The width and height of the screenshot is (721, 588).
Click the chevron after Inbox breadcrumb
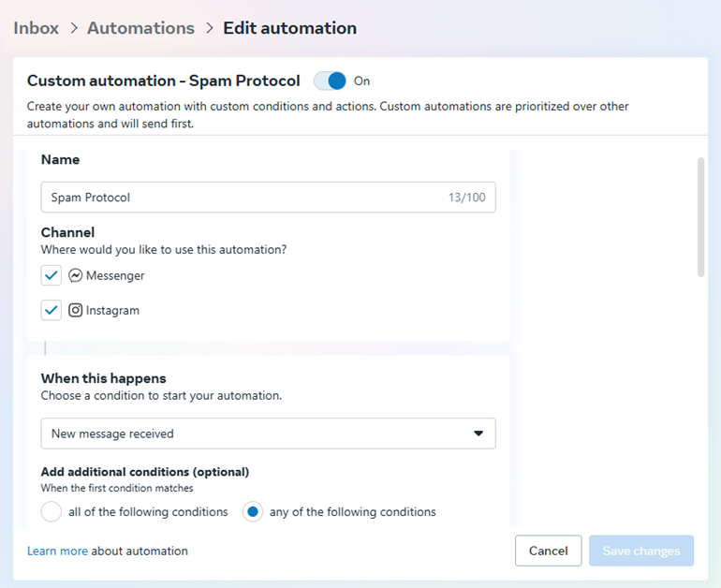pyautogui.click(x=74, y=28)
